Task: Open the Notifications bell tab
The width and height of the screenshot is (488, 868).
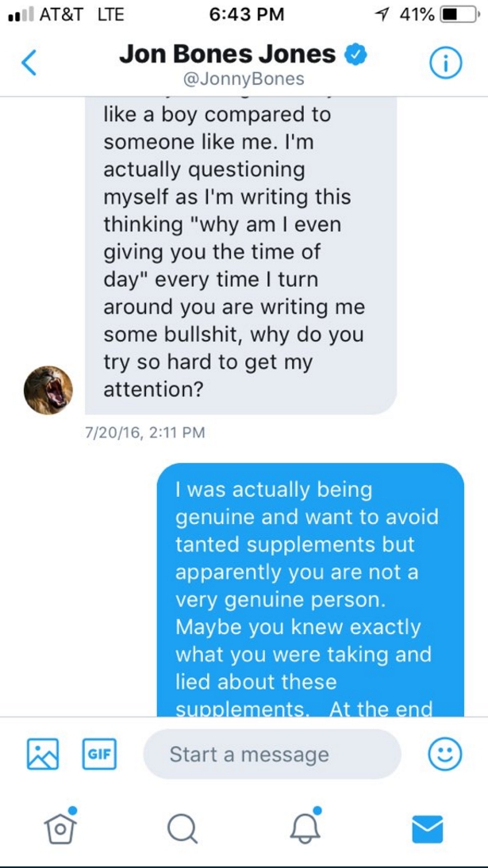Action: (x=305, y=828)
